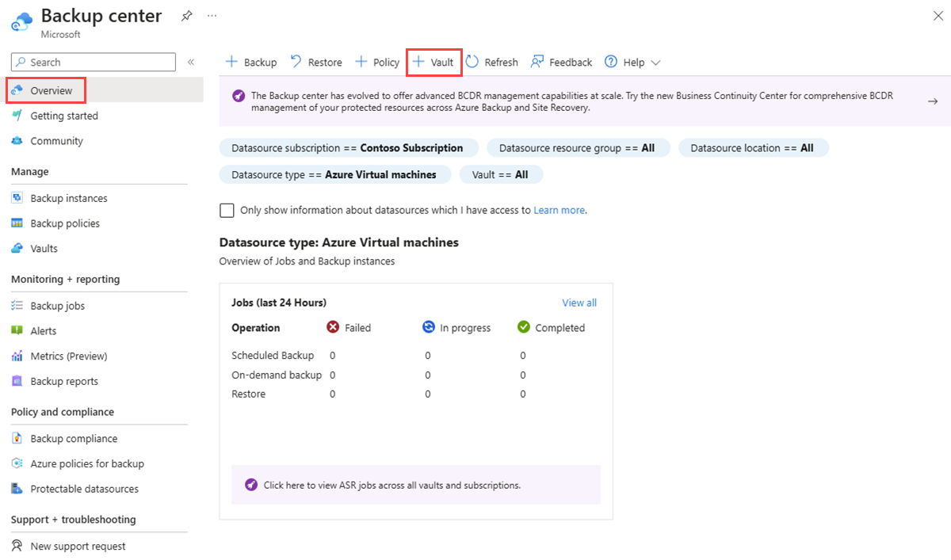Pin Backup center to dashboard
This screenshot has height=560, width=951.
(186, 15)
